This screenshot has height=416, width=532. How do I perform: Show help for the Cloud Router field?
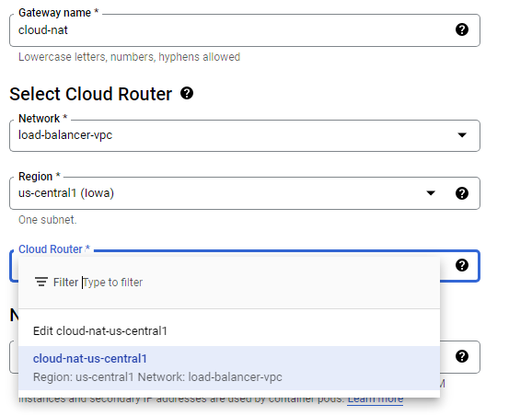462,265
